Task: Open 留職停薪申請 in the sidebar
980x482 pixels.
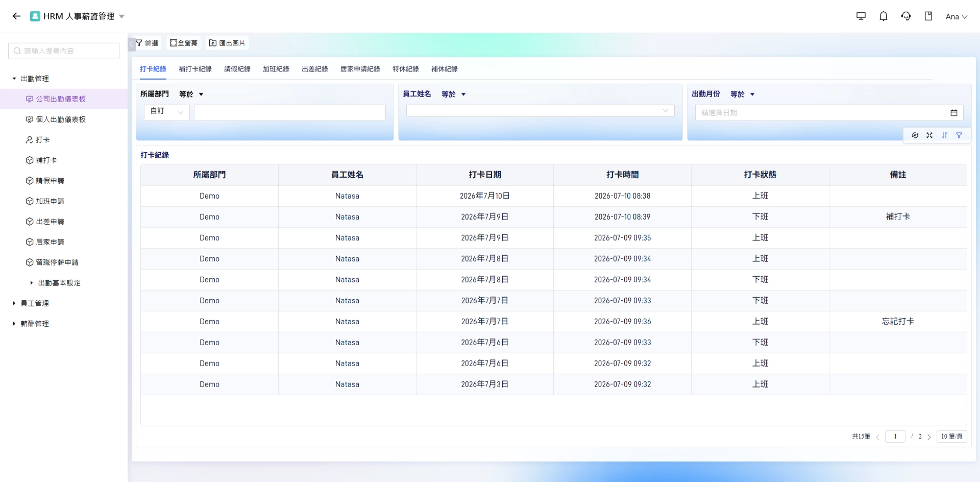Action: [x=64, y=262]
